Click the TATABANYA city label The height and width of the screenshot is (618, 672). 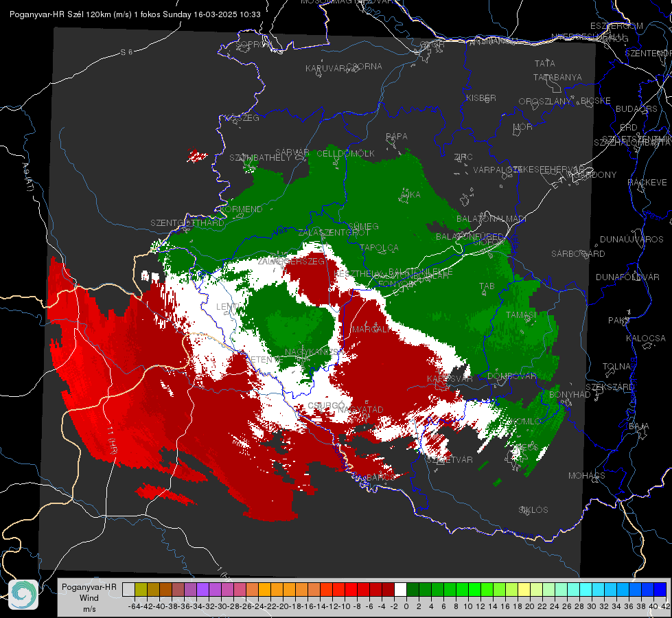[557, 77]
